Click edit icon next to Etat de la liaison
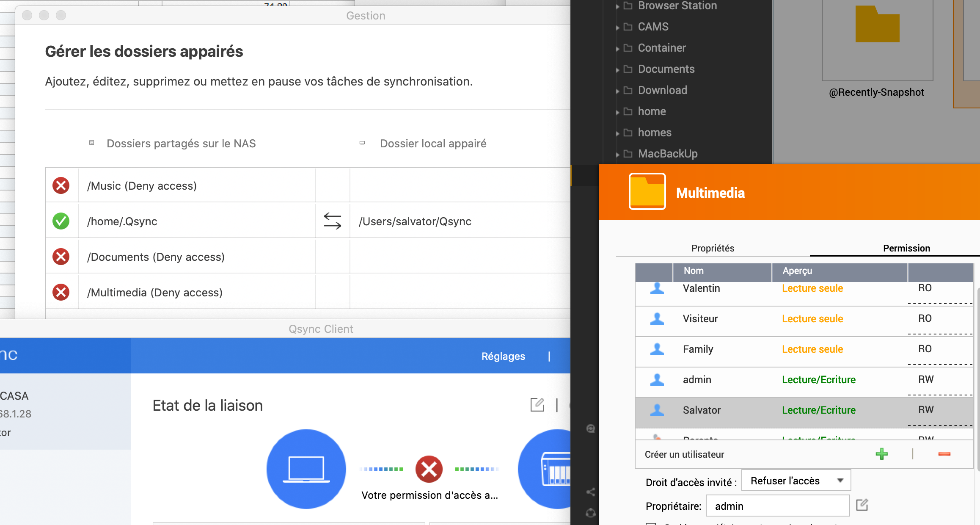 coord(537,405)
